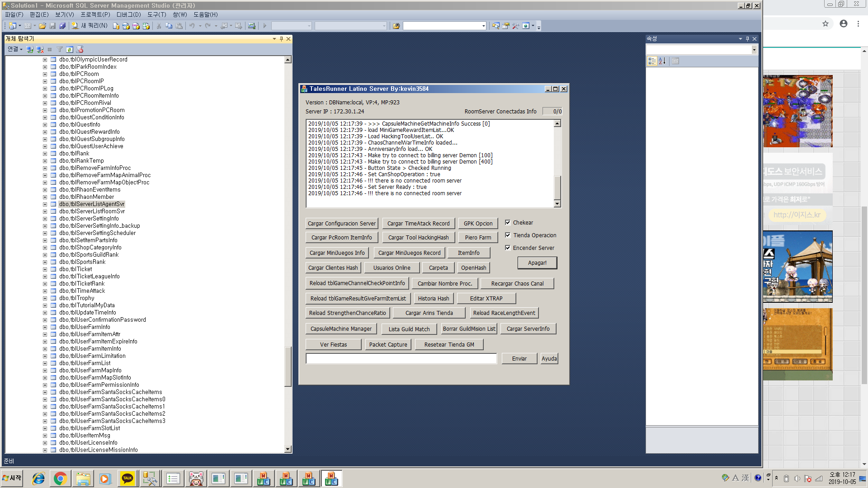This screenshot has height=488, width=868.
Task: Click the Toolbox wrench icon
Action: point(516,26)
